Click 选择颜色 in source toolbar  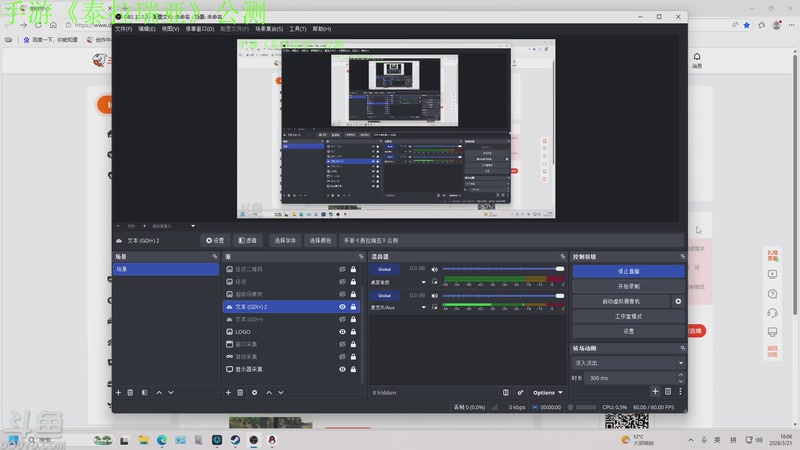point(320,240)
